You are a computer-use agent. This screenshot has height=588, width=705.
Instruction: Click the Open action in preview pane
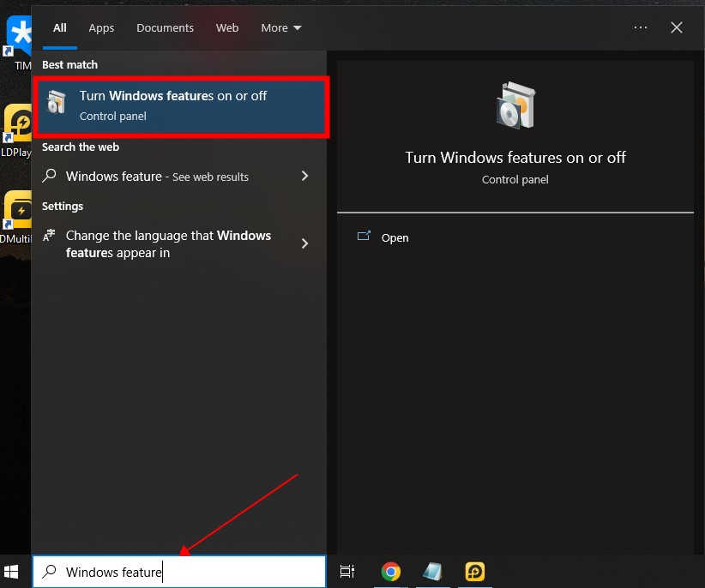(395, 237)
